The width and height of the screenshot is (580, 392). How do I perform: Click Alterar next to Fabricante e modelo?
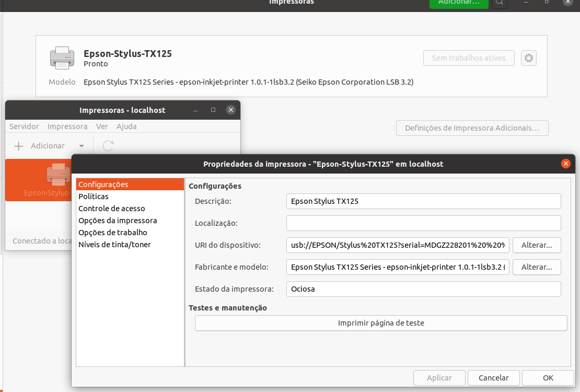(x=537, y=267)
